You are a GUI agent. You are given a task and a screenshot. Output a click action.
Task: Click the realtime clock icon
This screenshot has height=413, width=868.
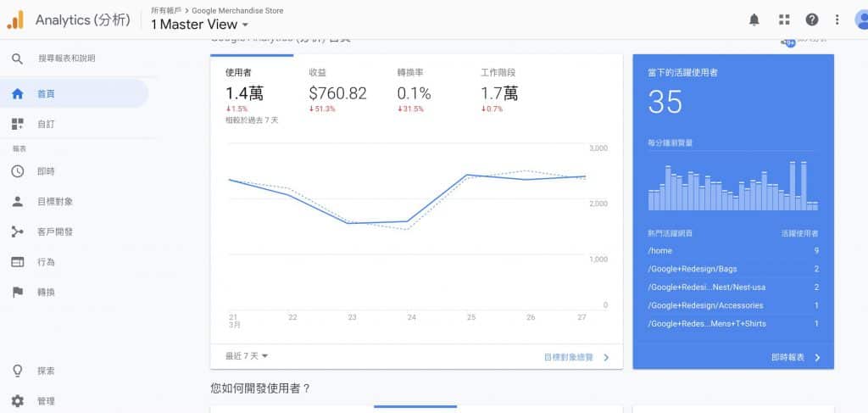[17, 171]
